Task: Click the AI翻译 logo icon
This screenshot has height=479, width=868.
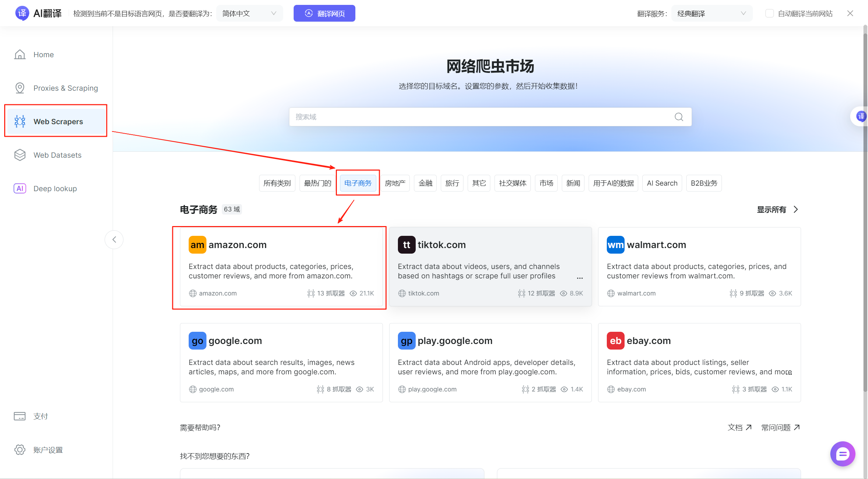Action: [x=22, y=13]
